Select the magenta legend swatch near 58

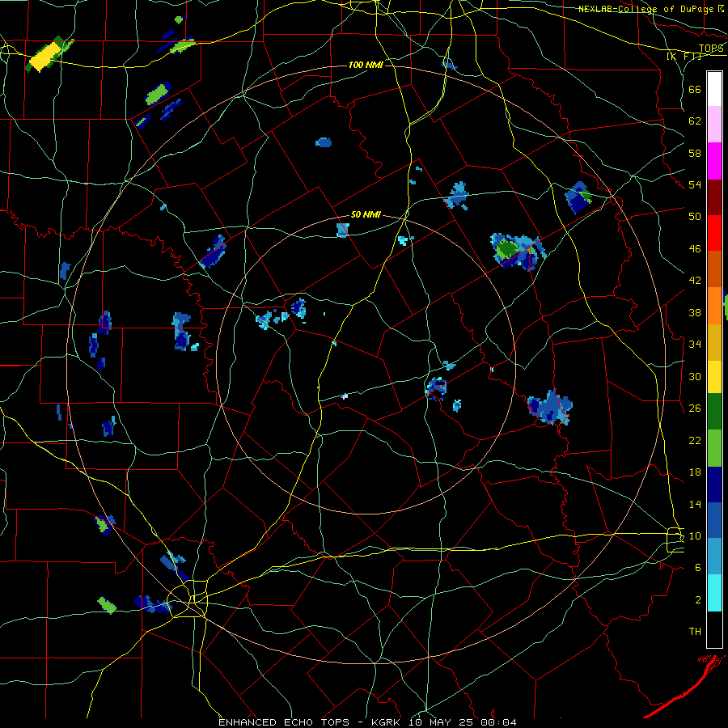coord(714,161)
